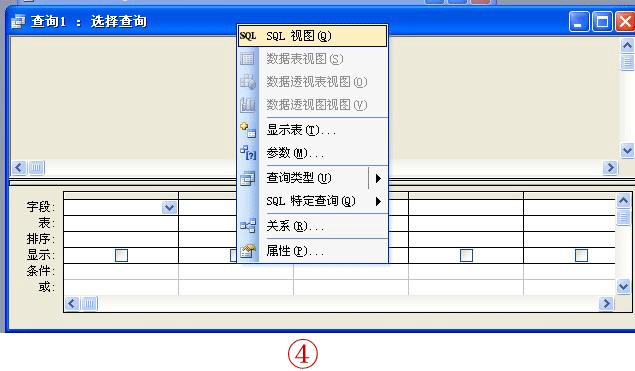Select 数据透视表视图 in the menu

coord(312,82)
